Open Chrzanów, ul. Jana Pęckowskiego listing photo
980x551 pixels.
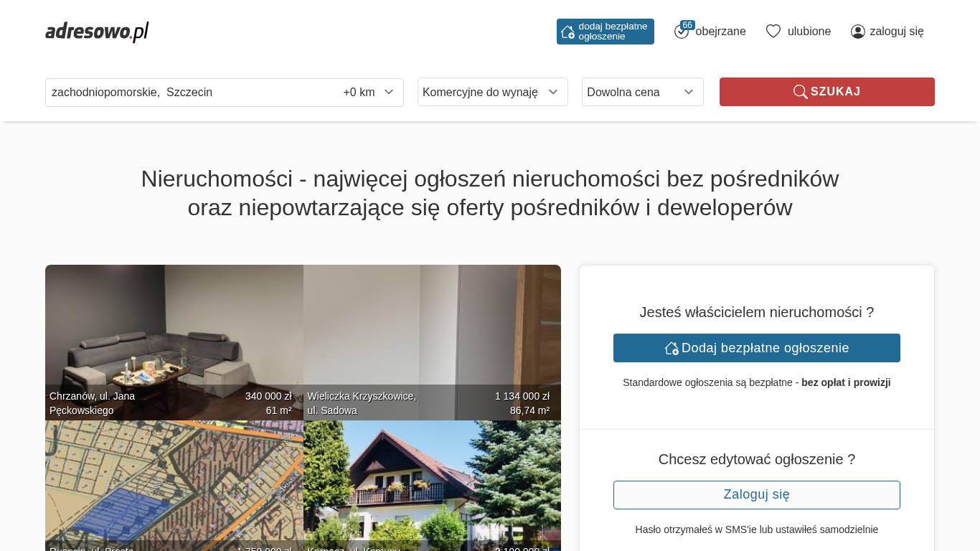pos(174,342)
